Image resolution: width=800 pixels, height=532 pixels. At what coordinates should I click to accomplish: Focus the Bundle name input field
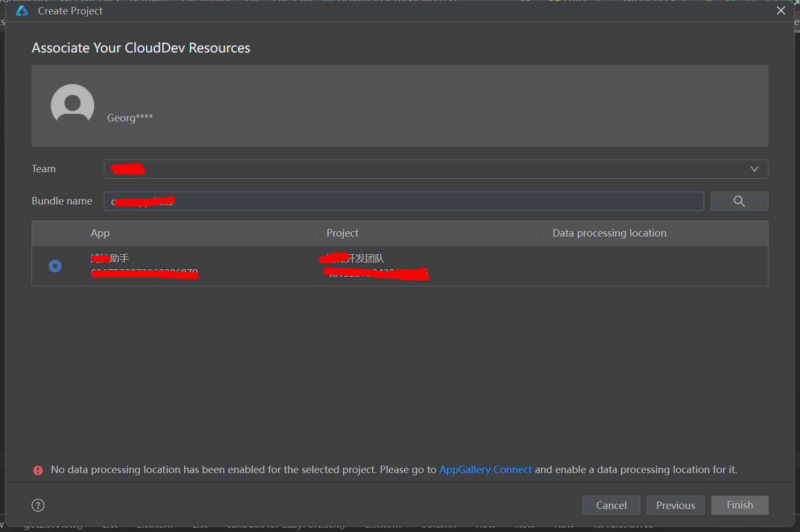click(404, 201)
